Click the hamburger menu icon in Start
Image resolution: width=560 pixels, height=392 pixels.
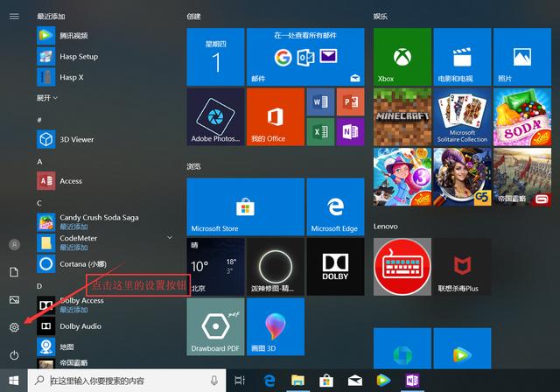pyautogui.click(x=14, y=17)
